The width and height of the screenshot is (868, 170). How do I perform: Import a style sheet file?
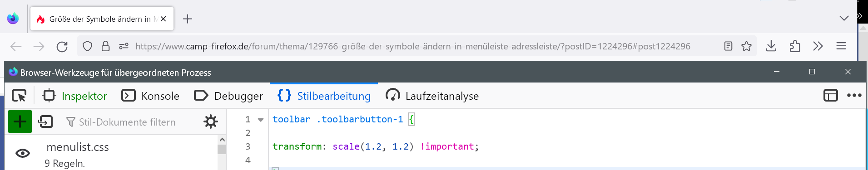pos(46,121)
